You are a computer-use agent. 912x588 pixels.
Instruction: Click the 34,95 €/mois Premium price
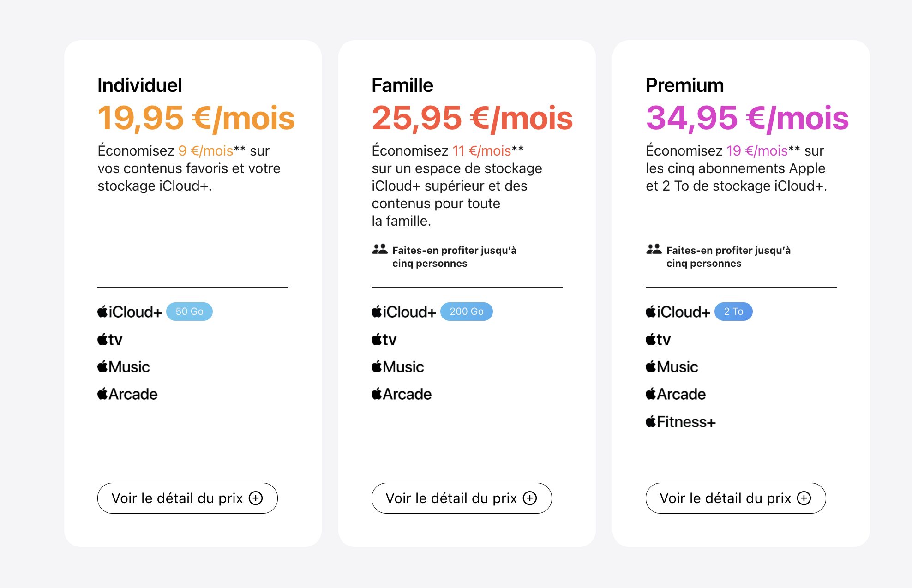click(747, 118)
